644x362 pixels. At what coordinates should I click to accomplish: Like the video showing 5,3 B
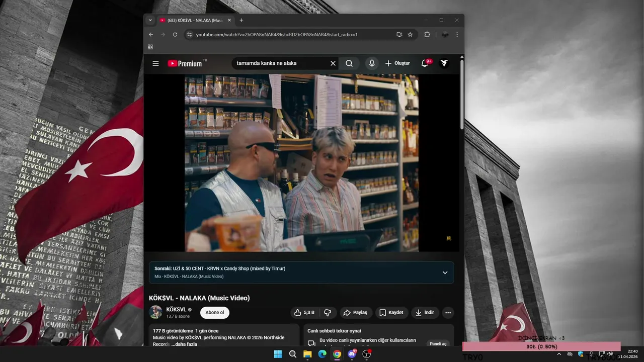click(x=304, y=313)
